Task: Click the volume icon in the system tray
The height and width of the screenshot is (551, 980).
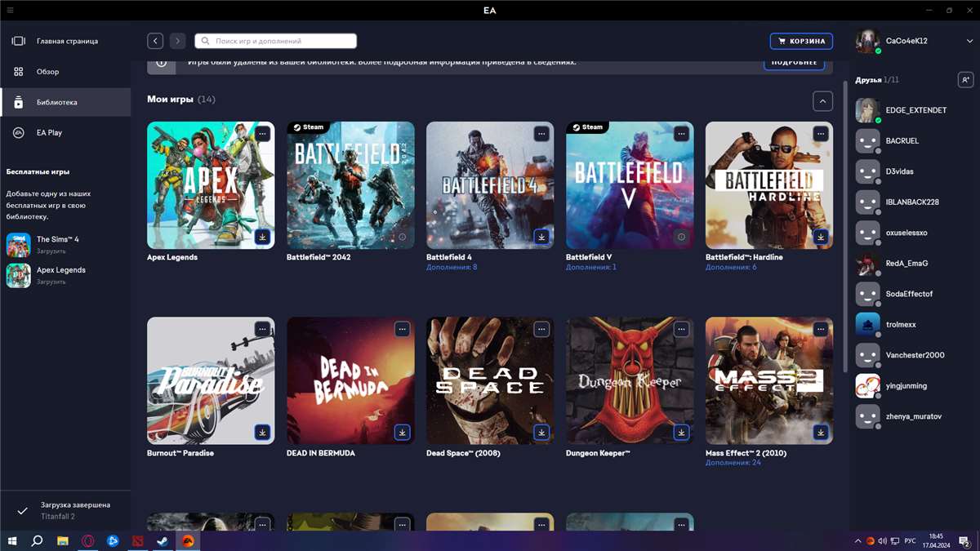Action: point(883,540)
